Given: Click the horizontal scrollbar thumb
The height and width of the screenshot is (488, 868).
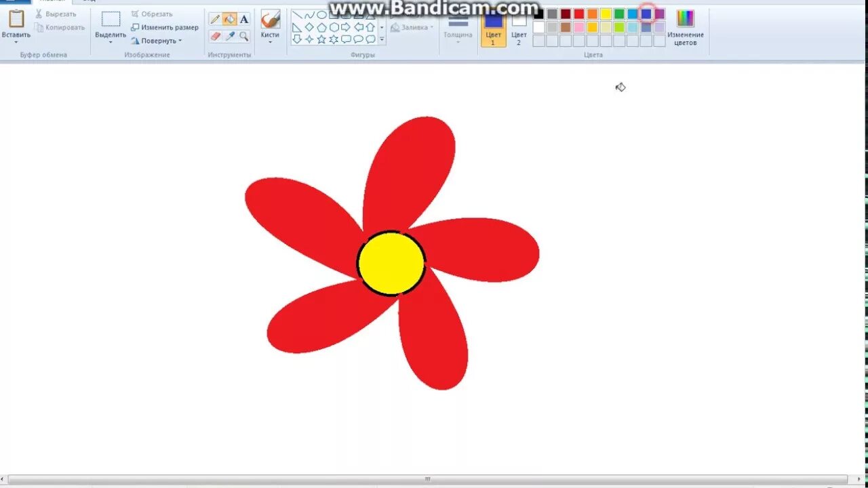Looking at the screenshot, I should [x=428, y=479].
